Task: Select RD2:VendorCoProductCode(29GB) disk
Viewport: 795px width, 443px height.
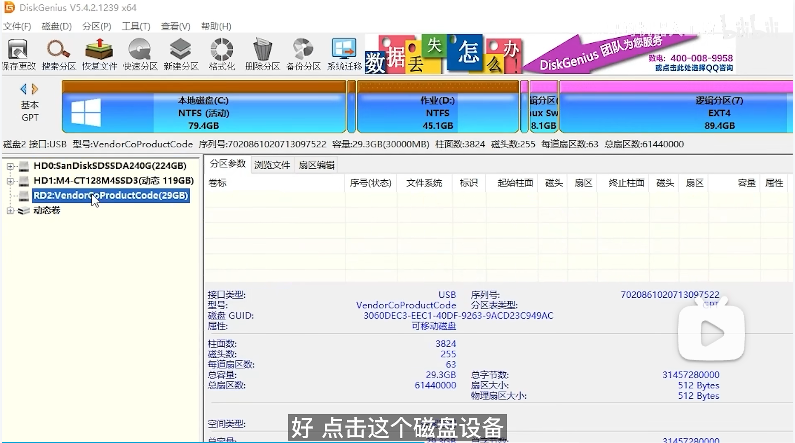Action: click(111, 195)
